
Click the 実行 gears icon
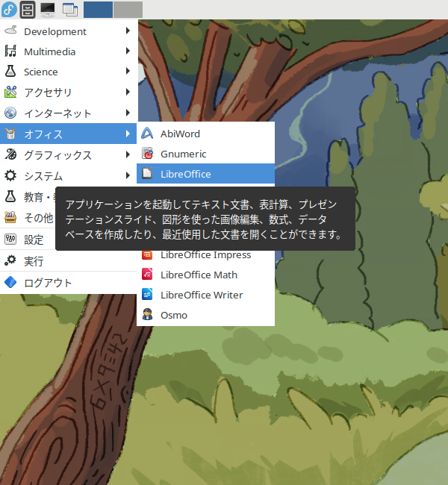point(10,260)
